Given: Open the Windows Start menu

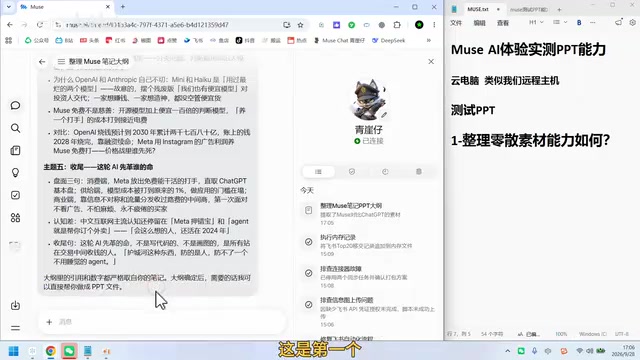Looking at the screenshot, I should [13, 351].
